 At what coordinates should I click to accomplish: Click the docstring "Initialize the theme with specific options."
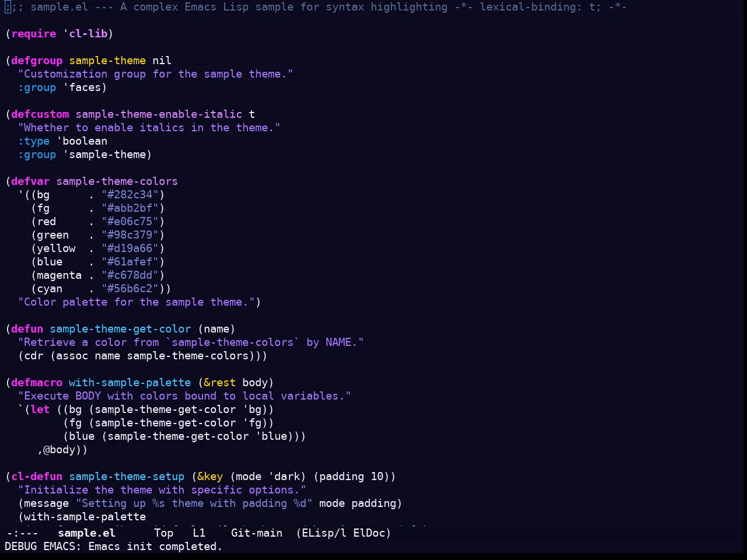[x=162, y=490]
